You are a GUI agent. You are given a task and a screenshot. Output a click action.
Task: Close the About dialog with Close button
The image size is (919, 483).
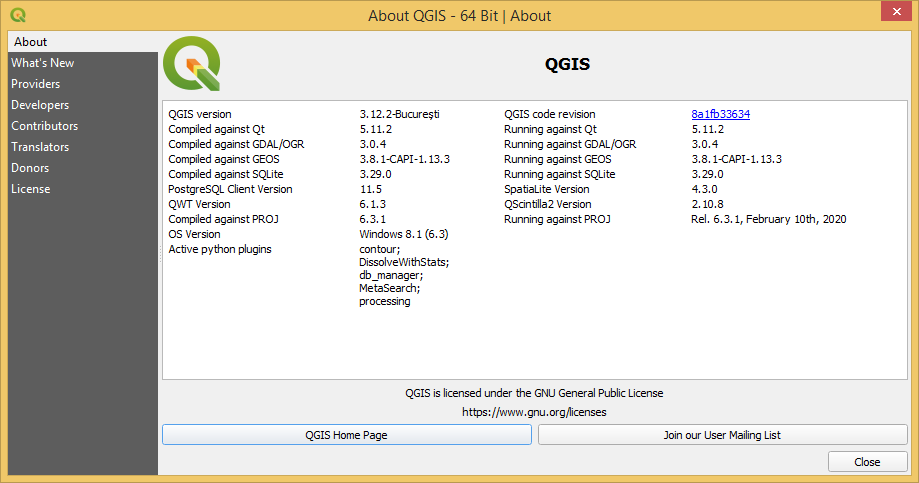coord(867,462)
